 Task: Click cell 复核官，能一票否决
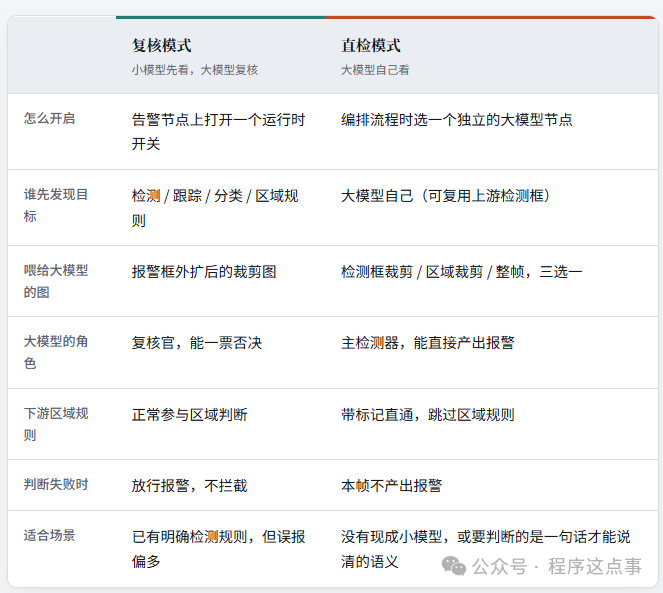pyautogui.click(x=197, y=343)
